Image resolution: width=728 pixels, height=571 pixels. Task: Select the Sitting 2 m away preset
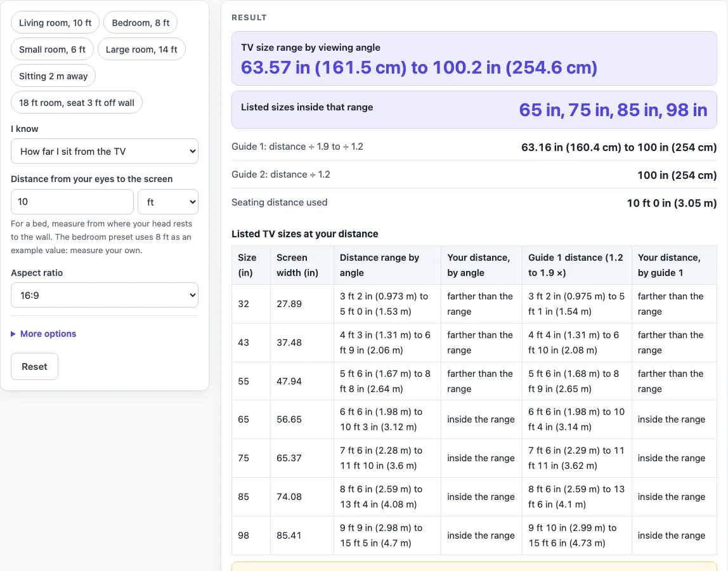(53, 76)
